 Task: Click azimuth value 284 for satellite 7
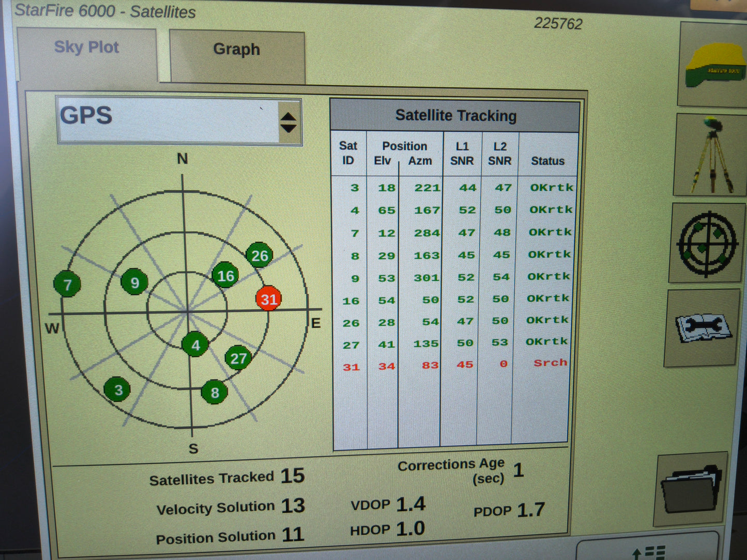coord(426,233)
